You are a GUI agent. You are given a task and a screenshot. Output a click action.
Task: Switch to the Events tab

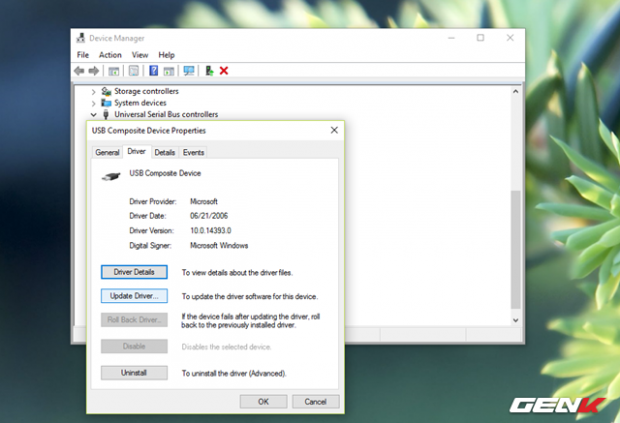[x=193, y=152]
